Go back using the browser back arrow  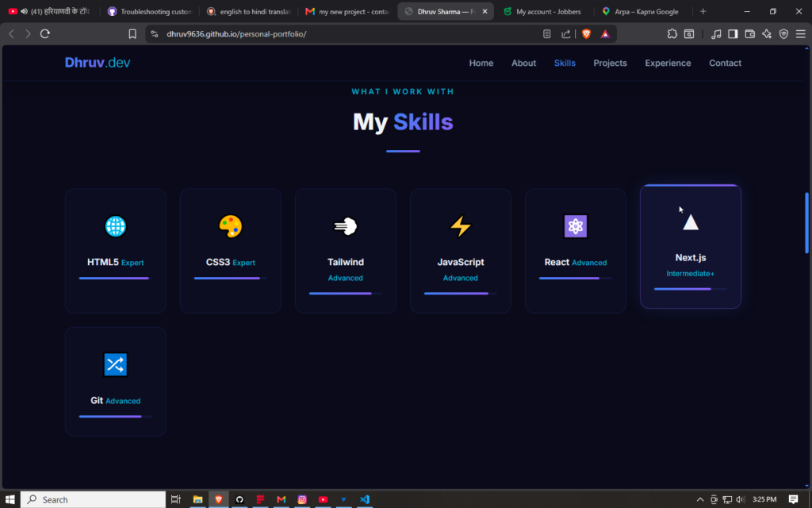tap(11, 33)
